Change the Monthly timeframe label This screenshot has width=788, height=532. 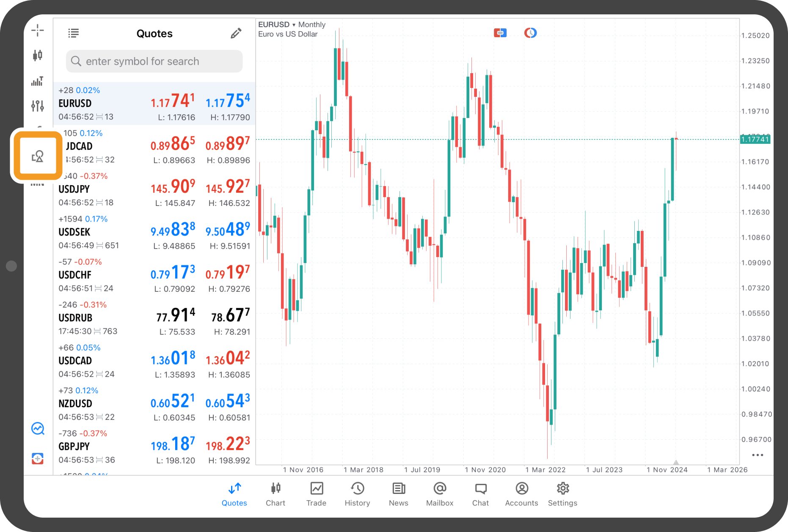coord(312,25)
